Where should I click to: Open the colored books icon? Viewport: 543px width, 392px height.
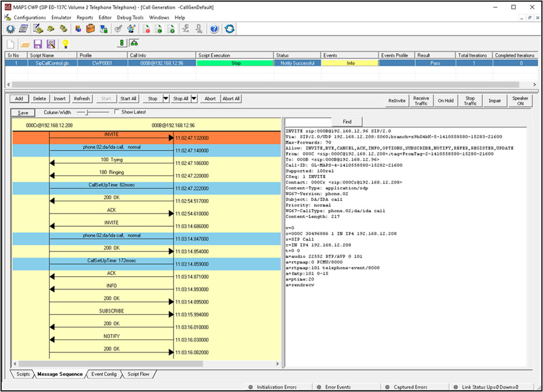click(78, 29)
